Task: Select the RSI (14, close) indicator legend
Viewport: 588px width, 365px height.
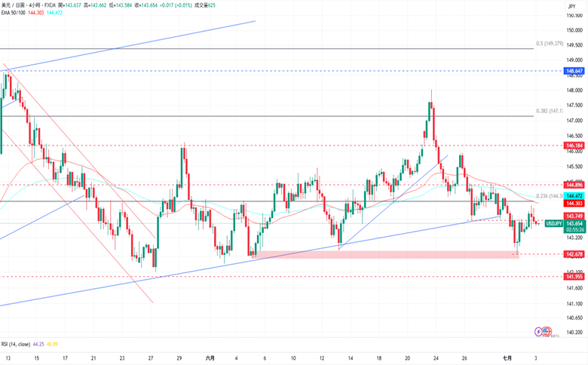Action: click(16, 344)
